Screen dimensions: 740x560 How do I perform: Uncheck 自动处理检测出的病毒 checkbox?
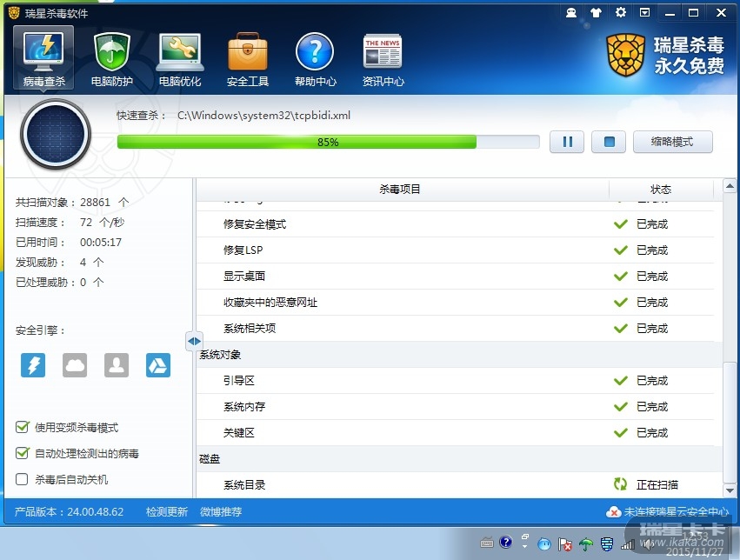tap(23, 453)
